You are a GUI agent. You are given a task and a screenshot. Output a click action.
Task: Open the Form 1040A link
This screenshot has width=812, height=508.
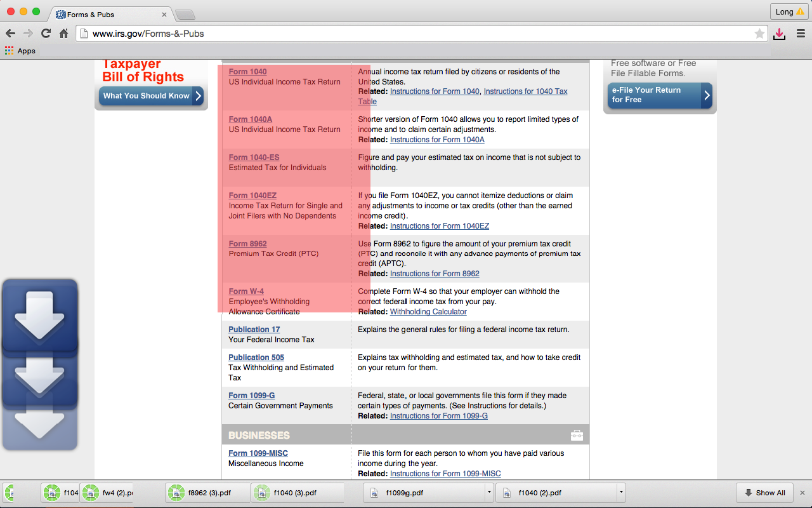[251, 119]
